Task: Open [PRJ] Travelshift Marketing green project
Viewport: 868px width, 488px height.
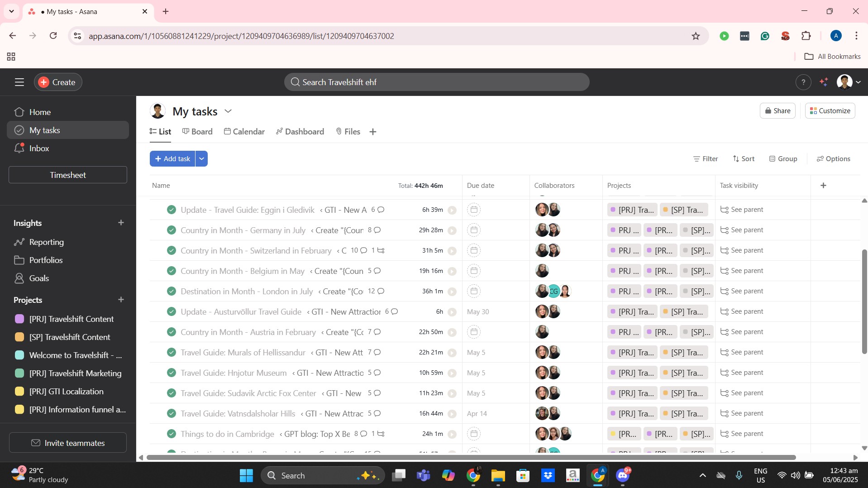Action: 68,373
